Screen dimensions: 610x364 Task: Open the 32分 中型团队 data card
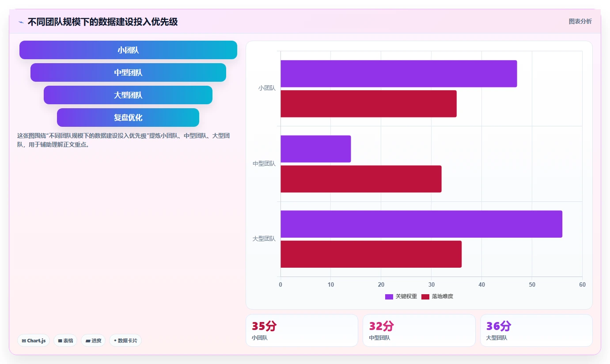coord(419,330)
